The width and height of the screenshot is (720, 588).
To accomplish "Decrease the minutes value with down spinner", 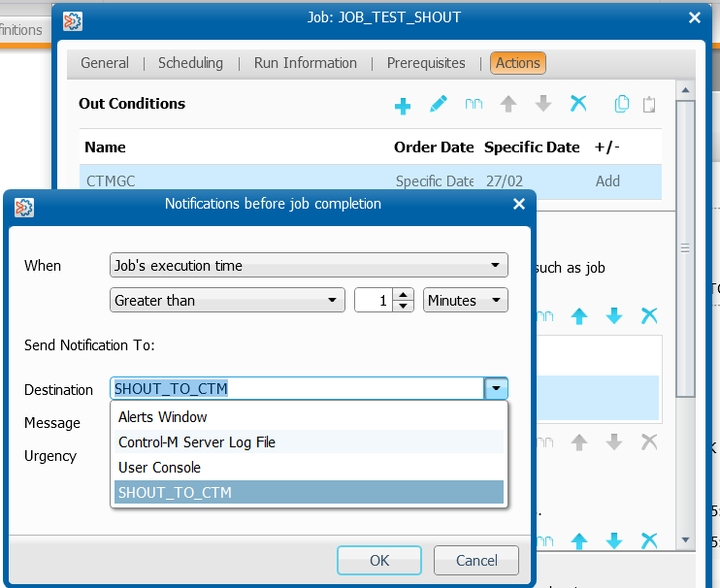I will tap(403, 306).
